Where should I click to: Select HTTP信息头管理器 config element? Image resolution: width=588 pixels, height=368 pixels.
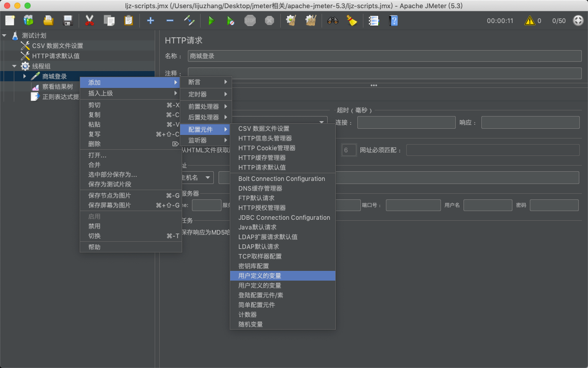tap(283, 138)
